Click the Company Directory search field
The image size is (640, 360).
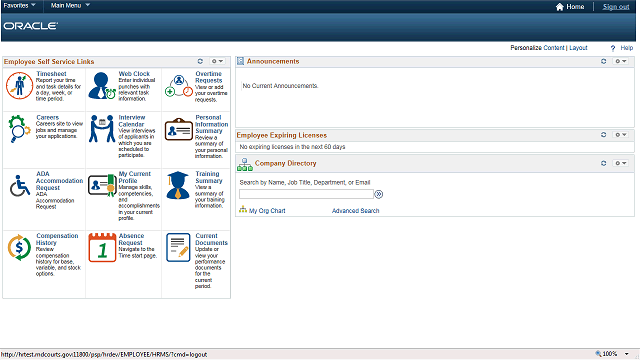(306, 194)
